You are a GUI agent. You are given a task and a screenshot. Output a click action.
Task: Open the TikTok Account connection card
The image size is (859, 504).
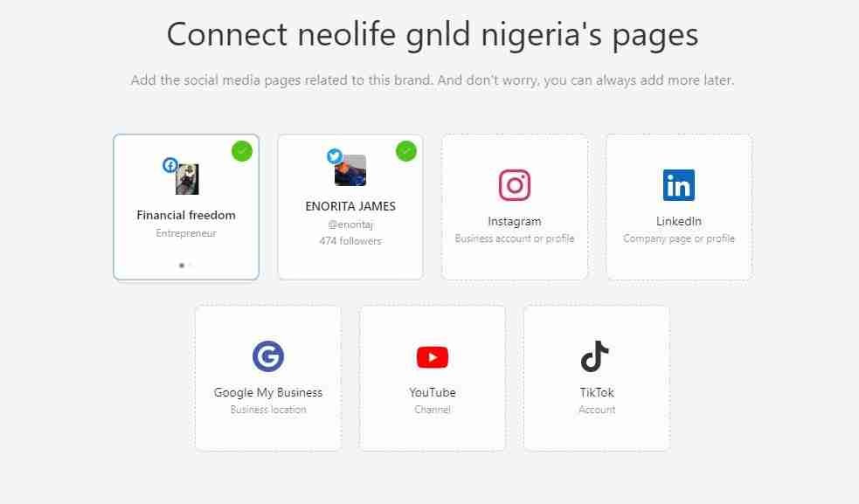coord(596,377)
